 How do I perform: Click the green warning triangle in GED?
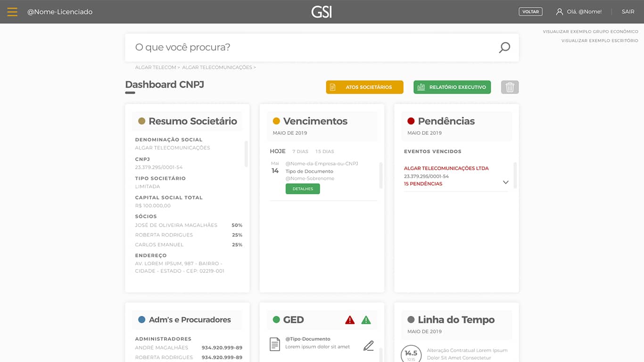coord(366,320)
